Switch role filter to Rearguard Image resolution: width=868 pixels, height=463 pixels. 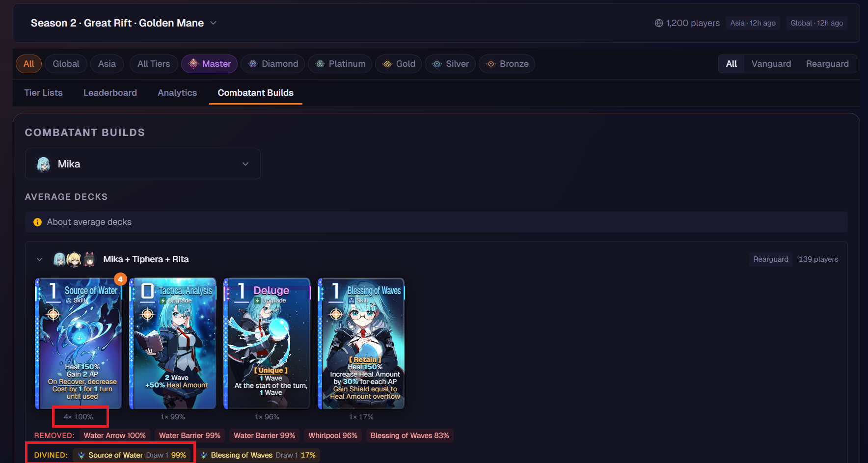(x=827, y=64)
